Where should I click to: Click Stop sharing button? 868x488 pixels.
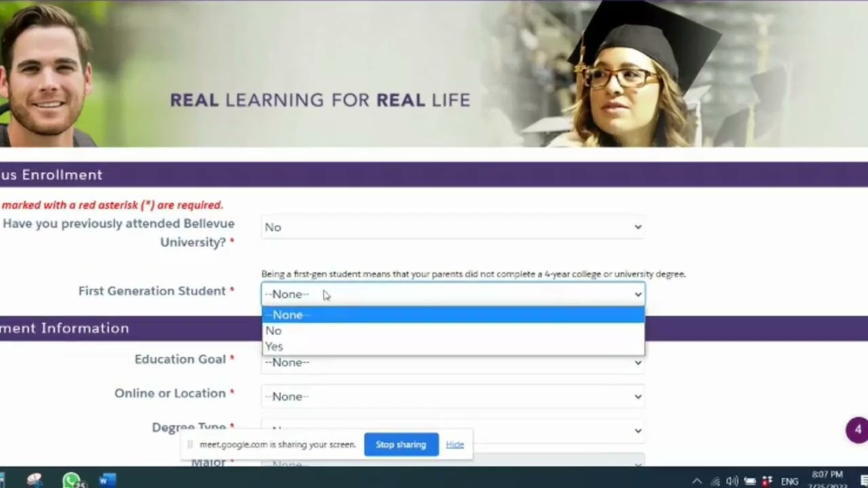[401, 445]
